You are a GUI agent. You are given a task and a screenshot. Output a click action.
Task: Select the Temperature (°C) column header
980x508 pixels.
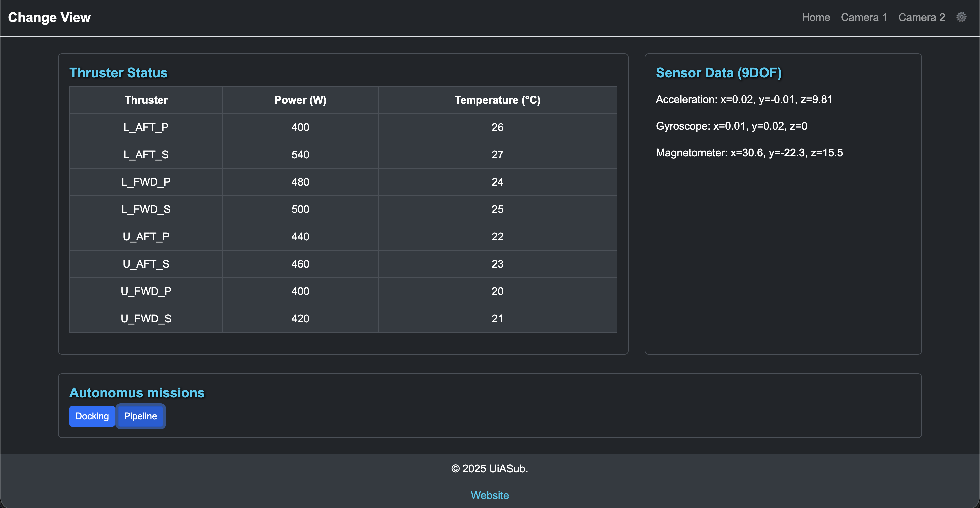tap(497, 100)
